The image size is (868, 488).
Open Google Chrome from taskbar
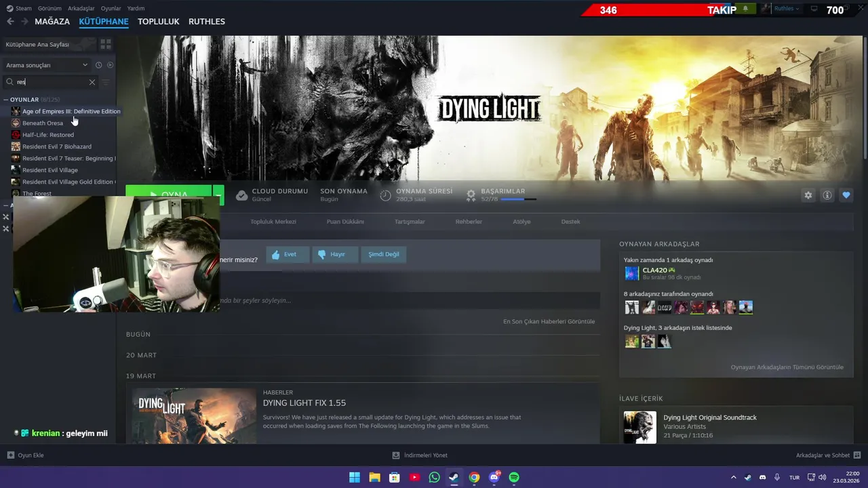pos(474,477)
